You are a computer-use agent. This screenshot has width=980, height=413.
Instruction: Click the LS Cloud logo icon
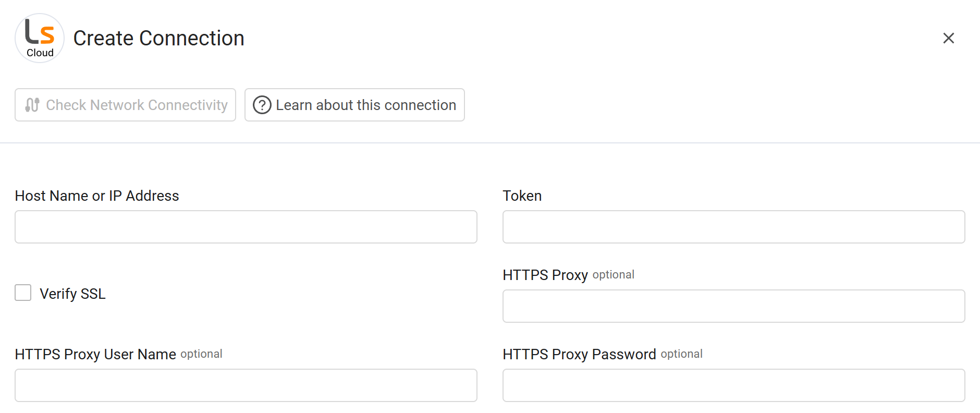point(39,38)
